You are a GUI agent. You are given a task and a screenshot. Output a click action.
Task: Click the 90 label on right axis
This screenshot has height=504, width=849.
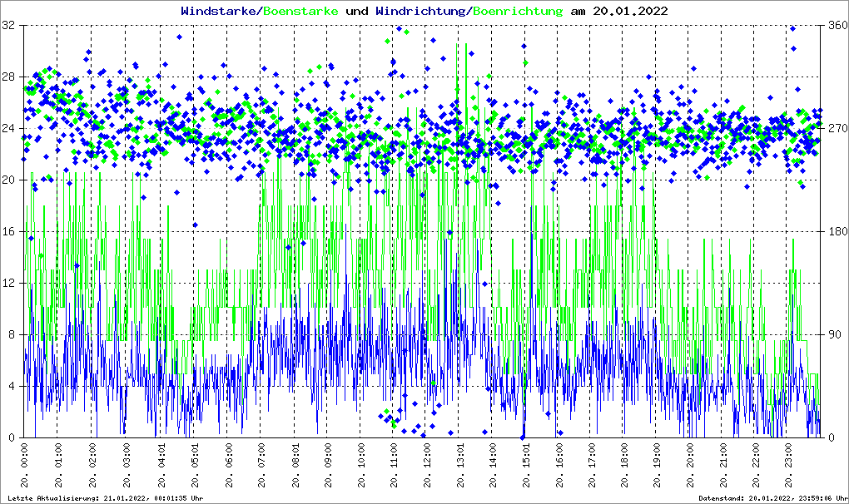pos(832,335)
